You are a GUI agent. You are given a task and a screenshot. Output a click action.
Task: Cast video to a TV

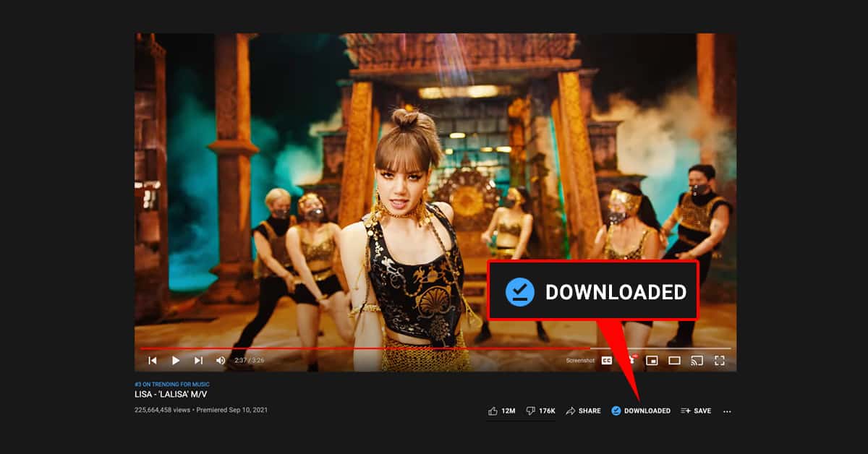pyautogui.click(x=697, y=360)
